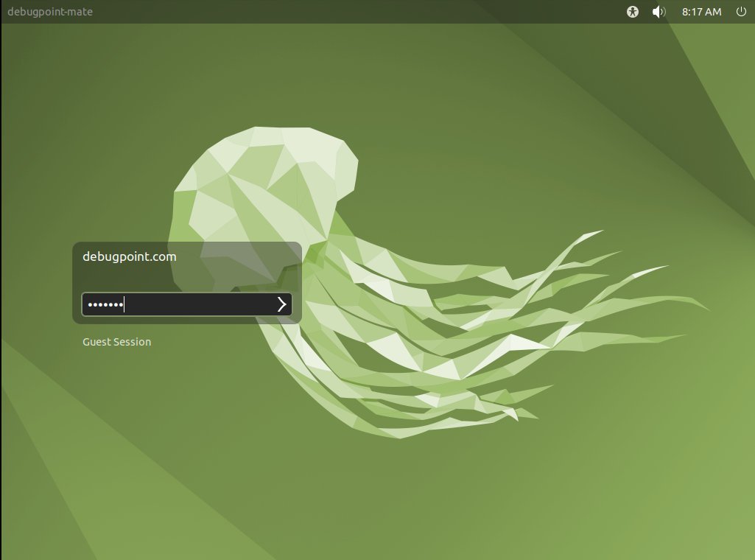
Task: Select the debugpoint.com user entry
Action: coord(130,257)
